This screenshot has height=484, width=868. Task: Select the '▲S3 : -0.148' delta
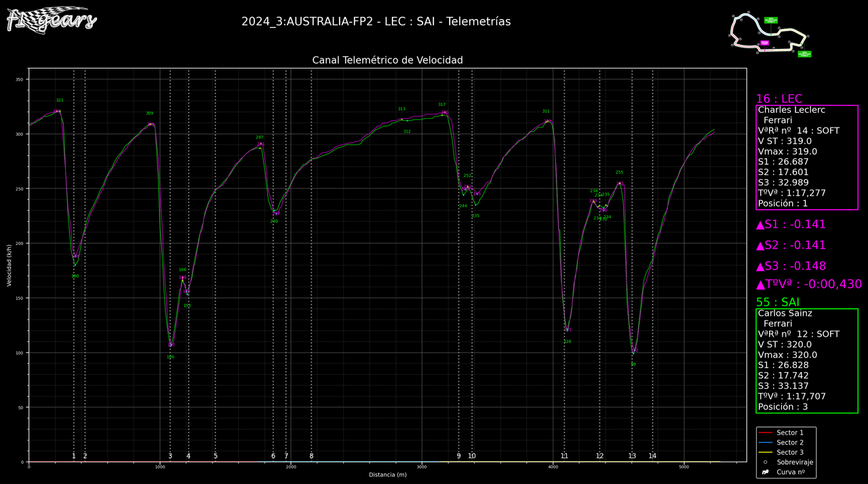[791, 266]
